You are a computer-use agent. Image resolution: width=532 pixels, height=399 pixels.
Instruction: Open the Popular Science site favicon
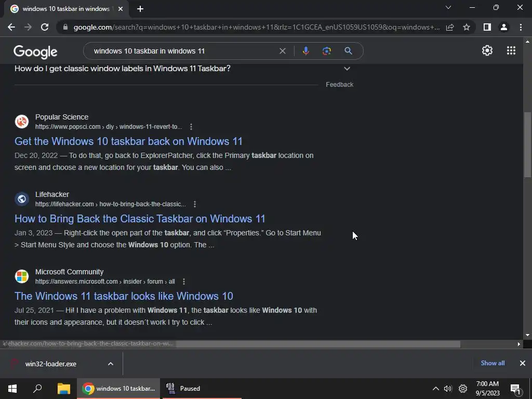(22, 122)
